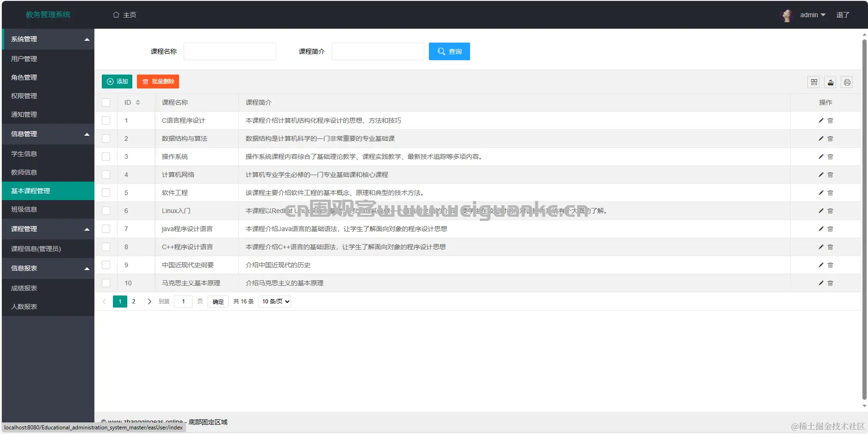The height and width of the screenshot is (434, 868).
Task: Select 课程信息(管理员) in the sidebar
Action: coord(48,249)
